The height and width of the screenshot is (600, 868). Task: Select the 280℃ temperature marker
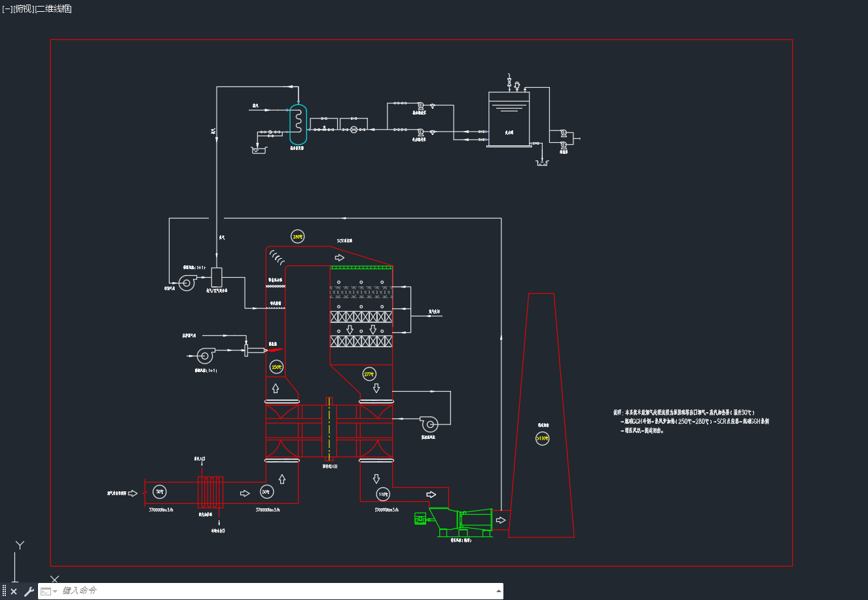(x=298, y=237)
